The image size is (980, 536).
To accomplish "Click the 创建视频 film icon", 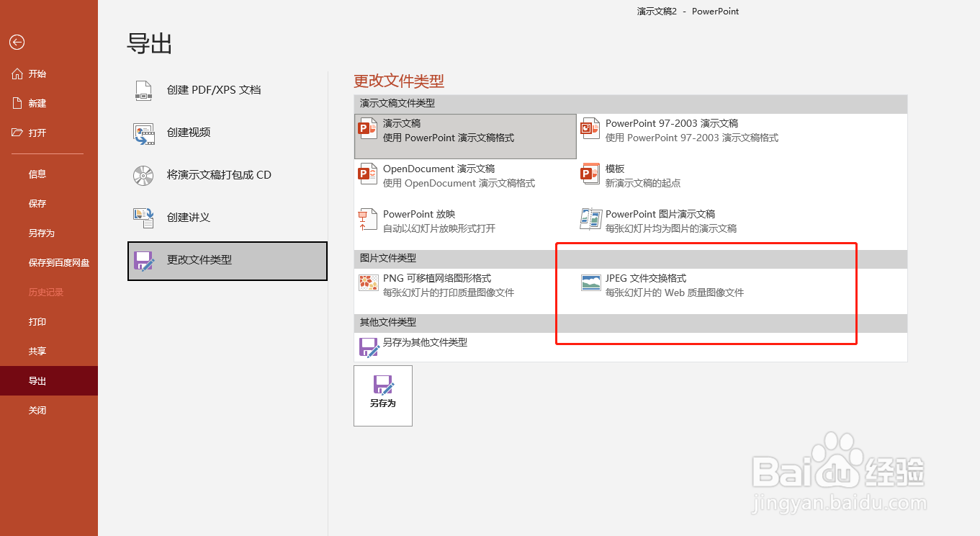I will point(143,133).
